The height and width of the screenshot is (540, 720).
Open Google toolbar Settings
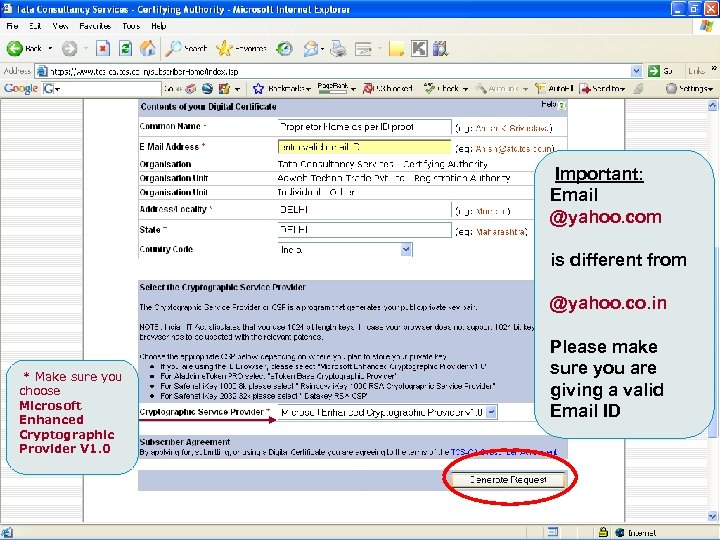click(690, 88)
